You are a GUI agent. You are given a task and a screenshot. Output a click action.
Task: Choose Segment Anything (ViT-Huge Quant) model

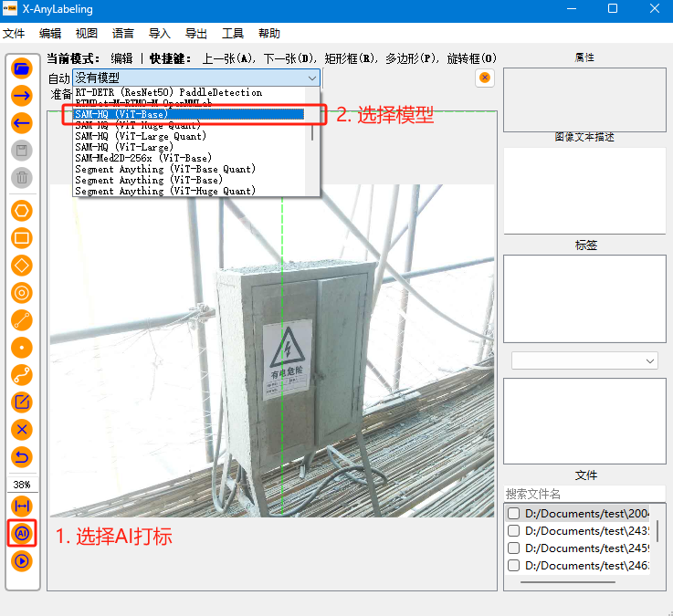pos(189,191)
